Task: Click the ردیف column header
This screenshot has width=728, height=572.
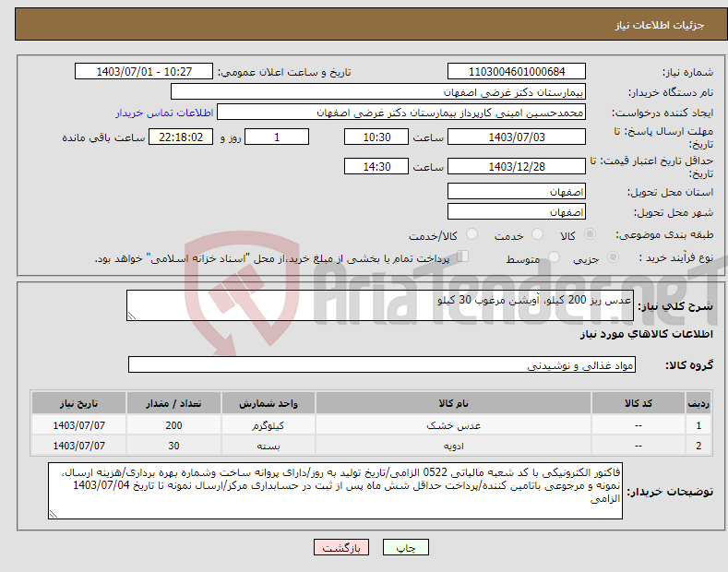Action: point(698,403)
